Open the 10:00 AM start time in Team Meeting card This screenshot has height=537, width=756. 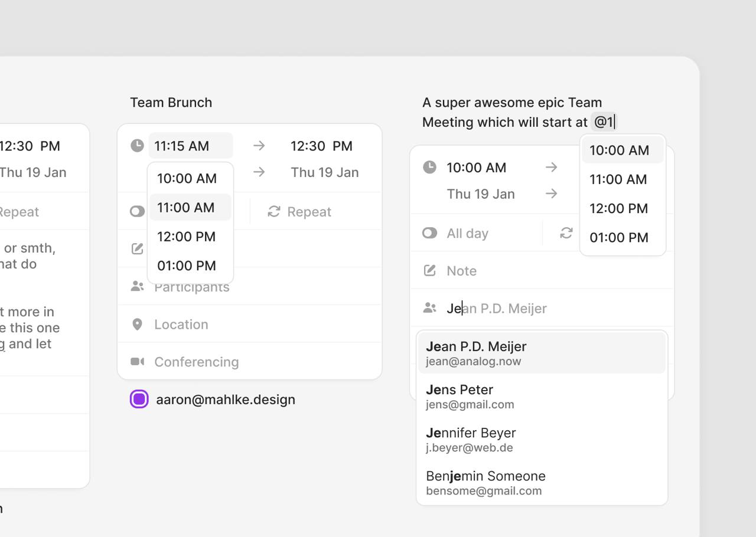(x=477, y=168)
